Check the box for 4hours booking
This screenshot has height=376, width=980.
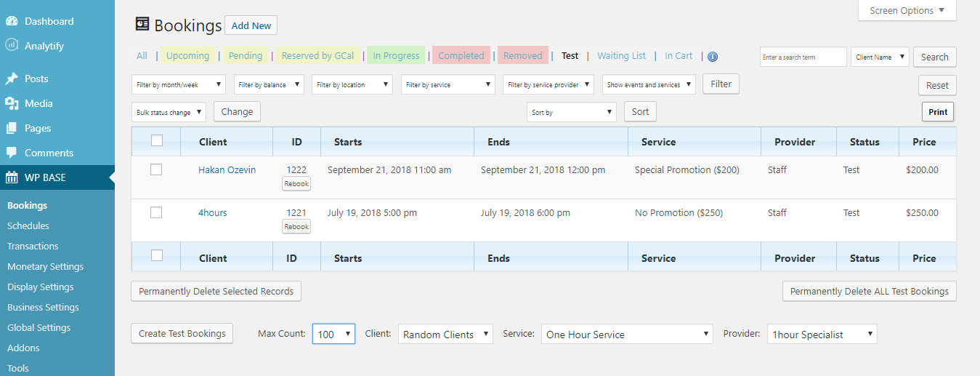tap(156, 212)
